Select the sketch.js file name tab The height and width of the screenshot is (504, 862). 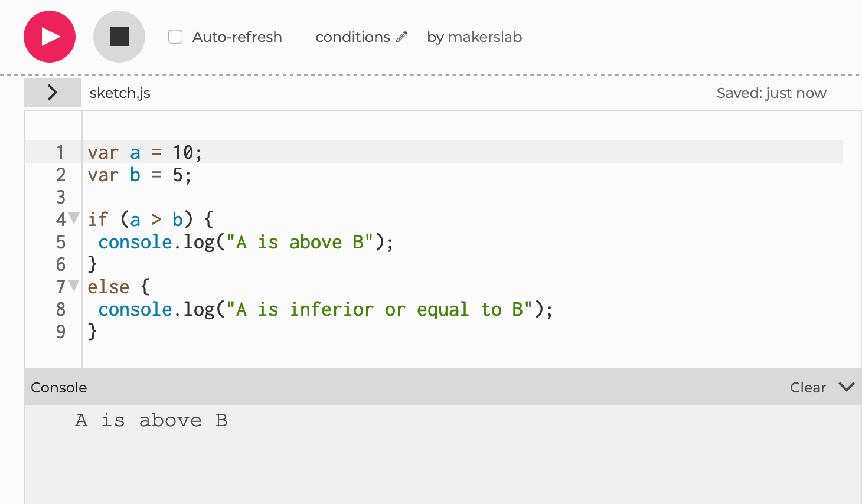coord(120,93)
